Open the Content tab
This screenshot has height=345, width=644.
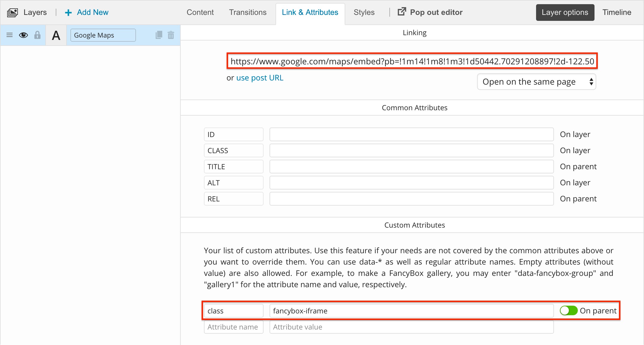coord(200,12)
